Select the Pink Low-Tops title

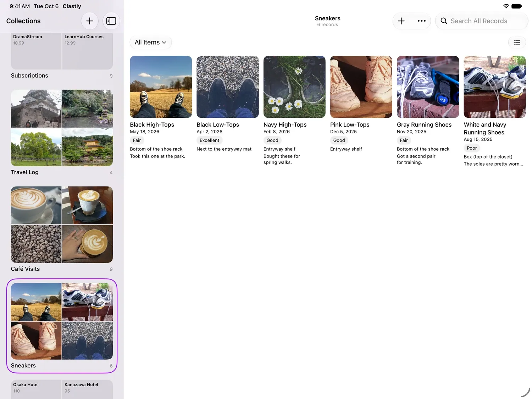pyautogui.click(x=350, y=124)
